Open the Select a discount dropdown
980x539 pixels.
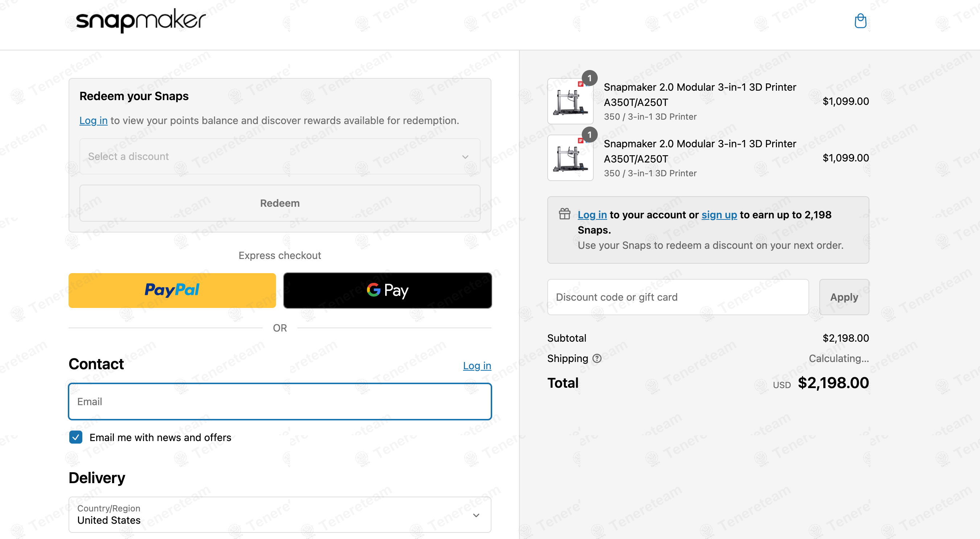coord(280,156)
